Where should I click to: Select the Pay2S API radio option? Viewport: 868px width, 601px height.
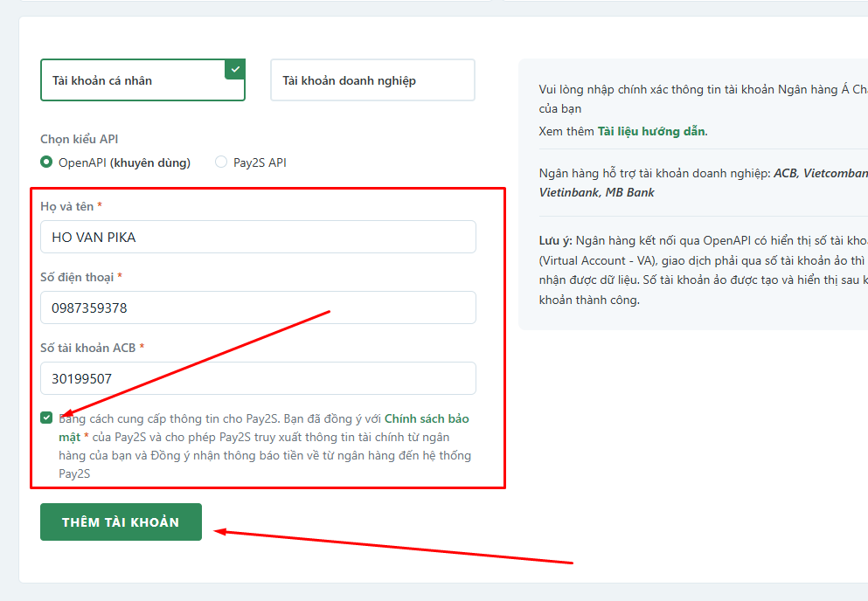coord(221,162)
